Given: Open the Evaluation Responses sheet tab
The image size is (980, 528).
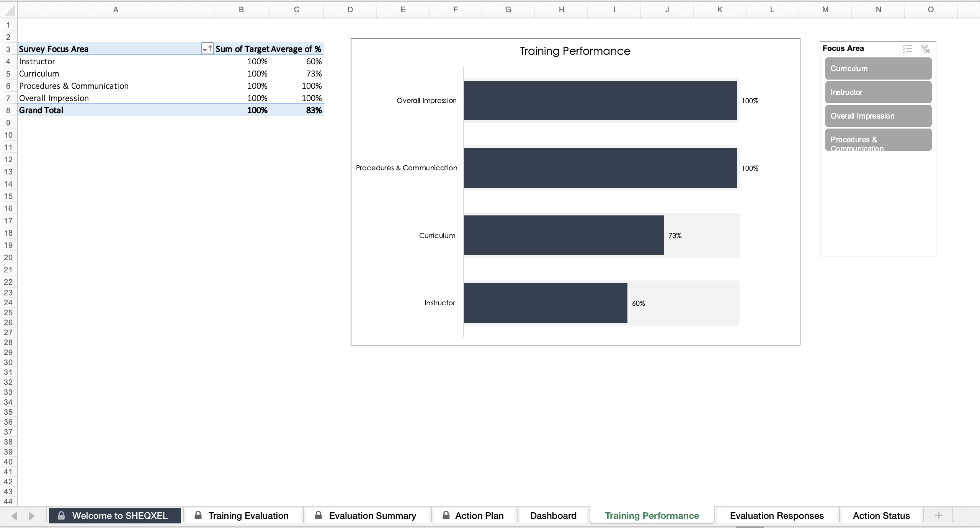Looking at the screenshot, I should point(777,515).
